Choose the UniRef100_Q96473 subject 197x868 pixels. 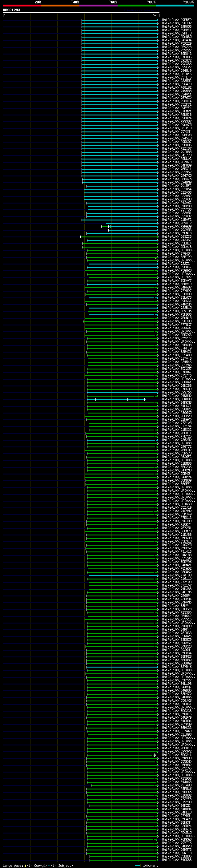pyautogui.click(x=177, y=84)
